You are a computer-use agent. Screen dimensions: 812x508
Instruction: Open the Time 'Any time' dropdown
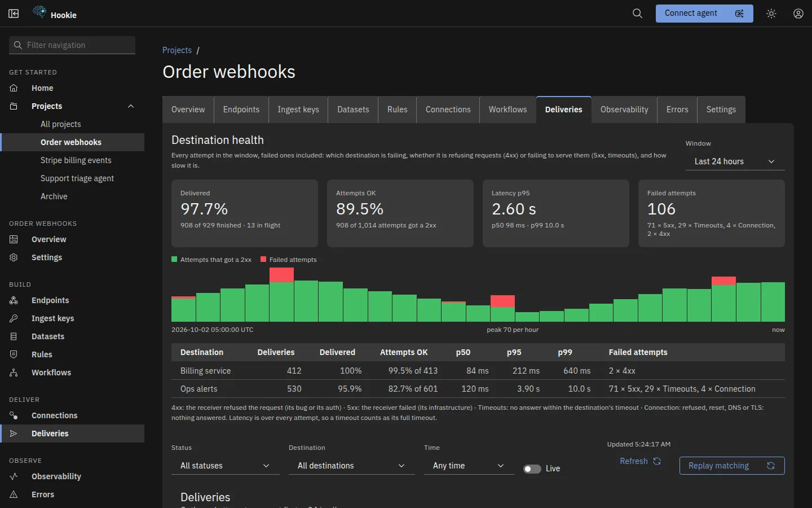(469, 466)
